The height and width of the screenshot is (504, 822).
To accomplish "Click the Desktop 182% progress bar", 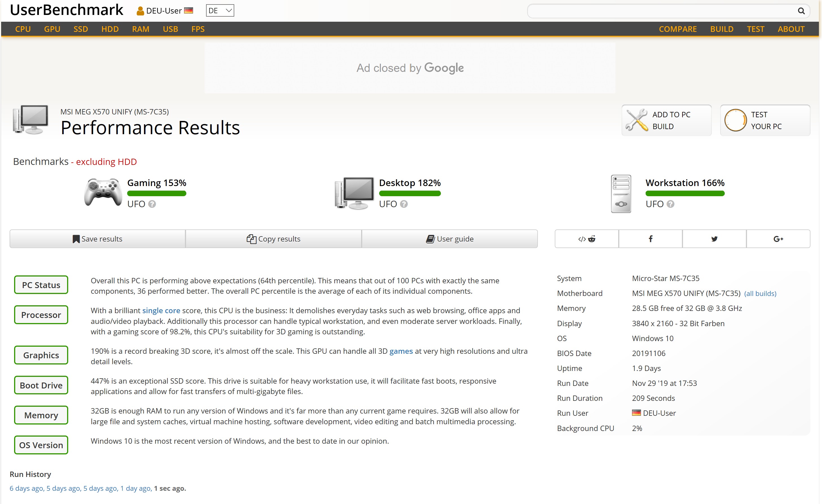I will tap(410, 193).
